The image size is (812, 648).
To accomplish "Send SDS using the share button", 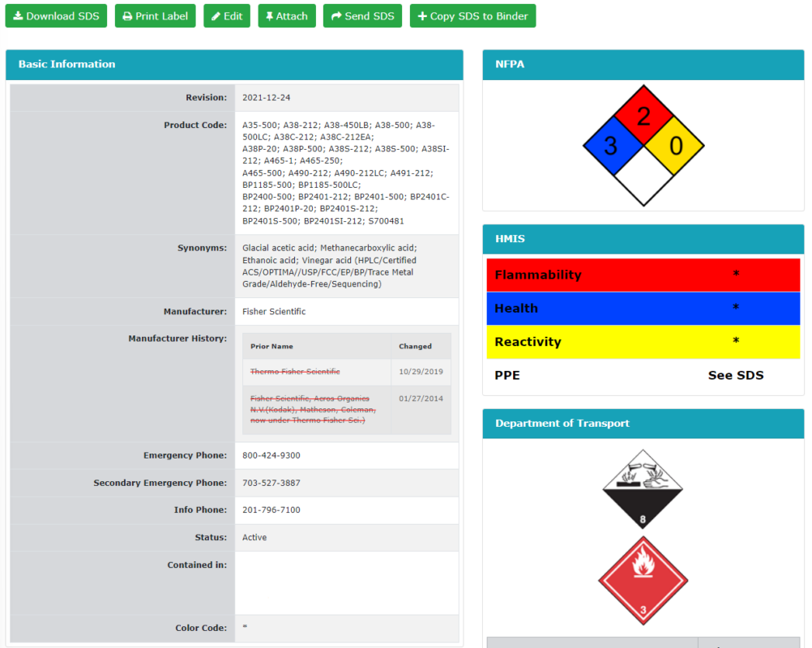I will [x=362, y=16].
